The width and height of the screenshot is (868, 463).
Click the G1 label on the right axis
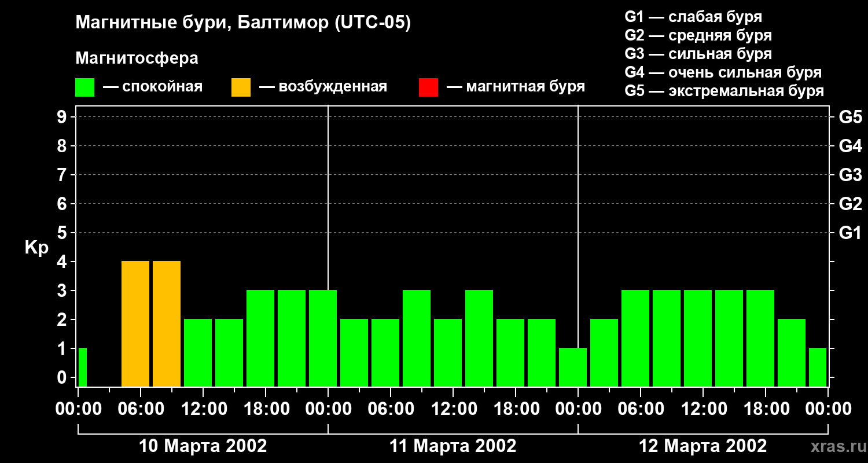(x=851, y=233)
